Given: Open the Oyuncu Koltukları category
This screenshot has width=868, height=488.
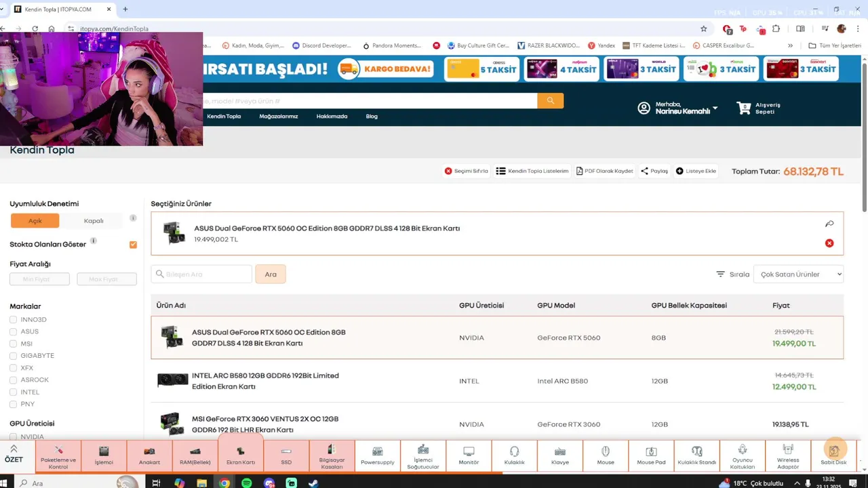Looking at the screenshot, I should 743,457.
